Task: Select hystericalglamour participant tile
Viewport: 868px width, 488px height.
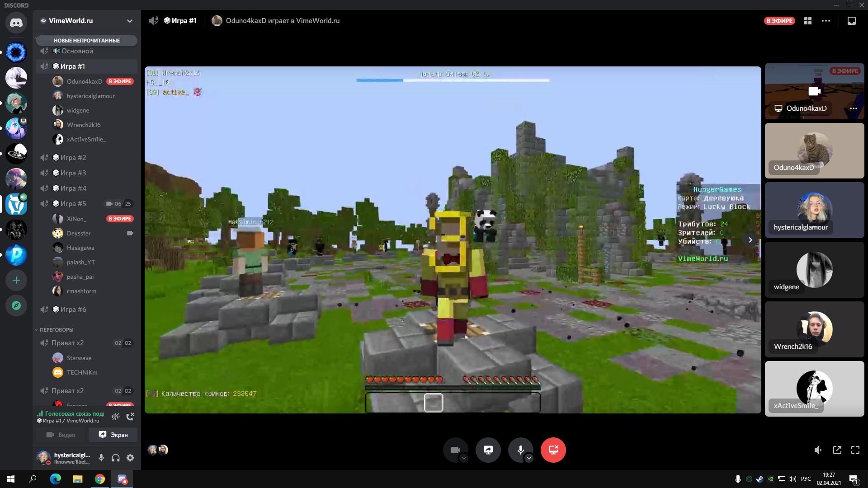Action: [814, 210]
